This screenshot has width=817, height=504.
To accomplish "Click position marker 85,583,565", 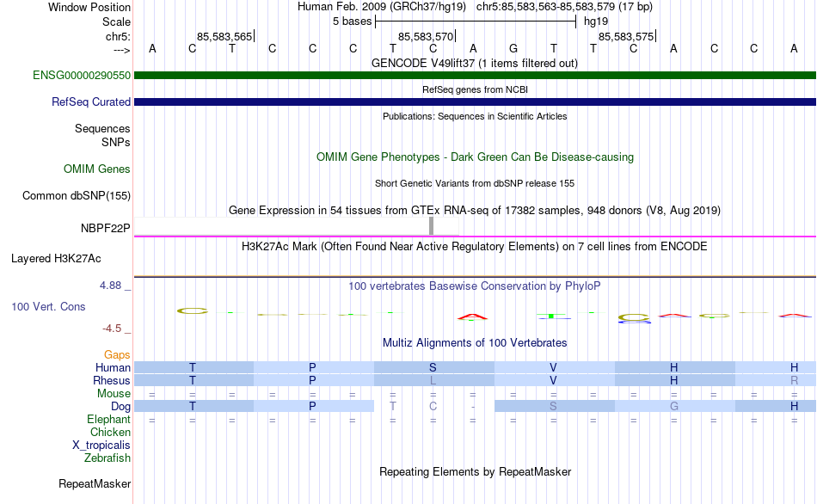I will (x=224, y=36).
